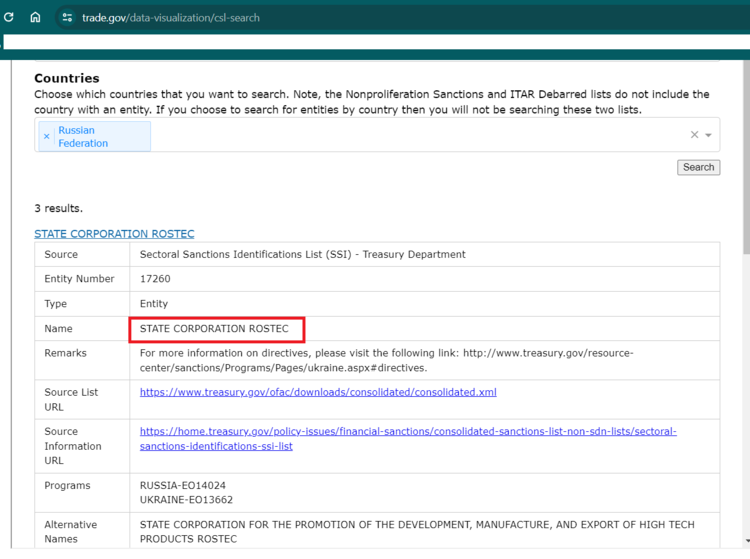Select the UKRAINE-EO13662 program text

(186, 500)
